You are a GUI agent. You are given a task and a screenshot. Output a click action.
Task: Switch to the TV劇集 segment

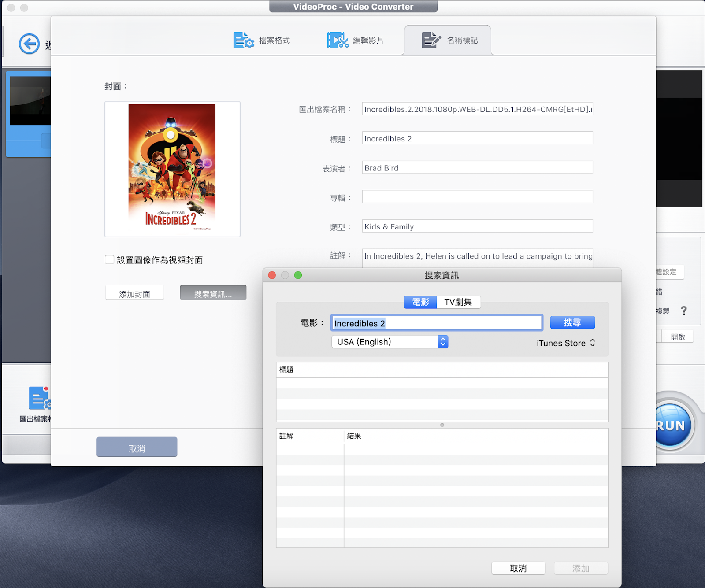coord(458,302)
